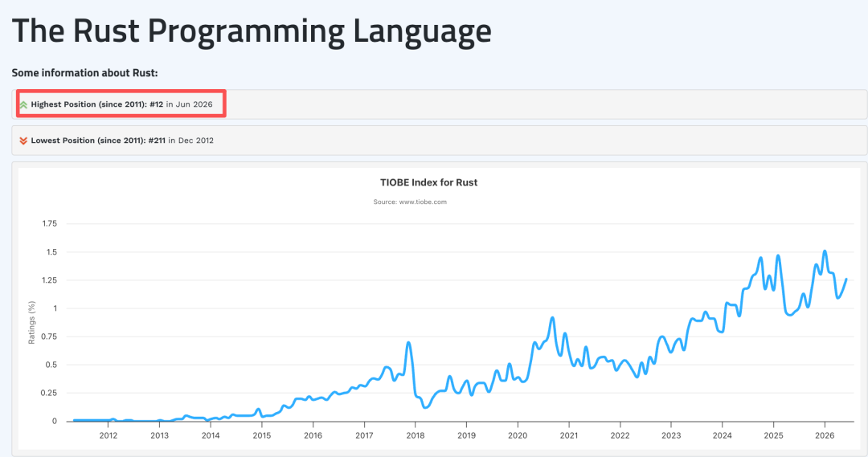This screenshot has width=868, height=457.
Task: Click the 2012 x-axis label
Action: click(x=108, y=435)
